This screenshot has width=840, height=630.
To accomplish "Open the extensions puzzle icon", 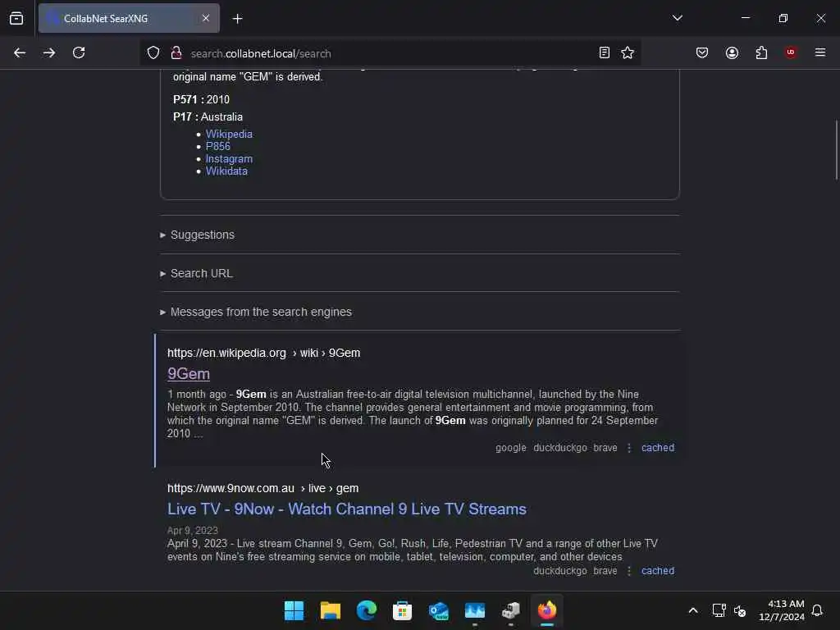I will [761, 53].
